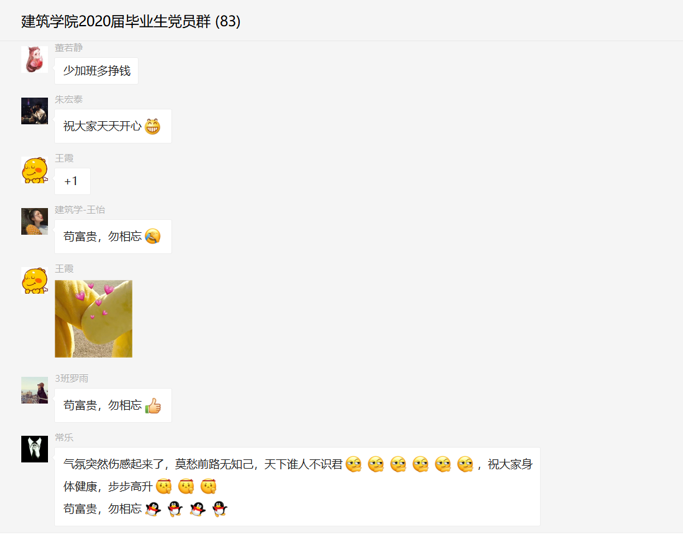Select the message bubble 少加班多挣钱
The height and width of the screenshot is (534, 683).
(96, 71)
